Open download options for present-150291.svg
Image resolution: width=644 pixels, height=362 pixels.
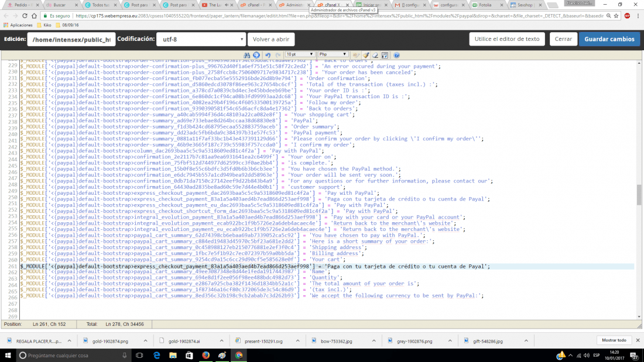pyautogui.click(x=298, y=341)
